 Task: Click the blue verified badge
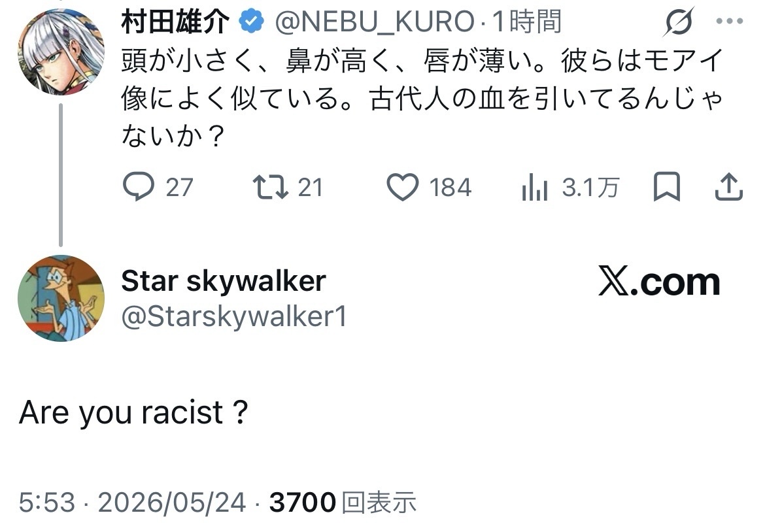[251, 21]
